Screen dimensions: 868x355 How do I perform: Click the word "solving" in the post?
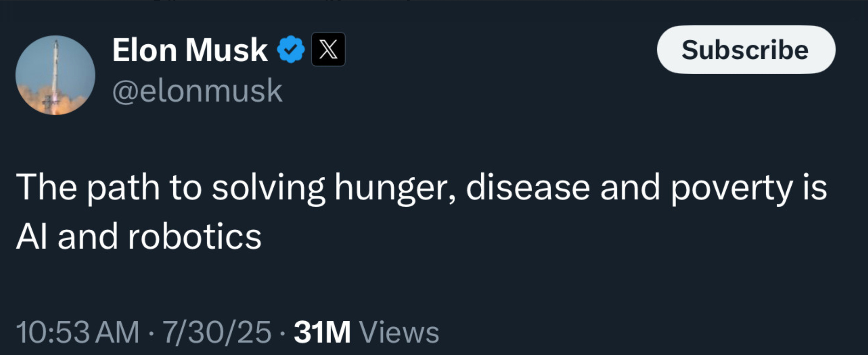coord(268,188)
